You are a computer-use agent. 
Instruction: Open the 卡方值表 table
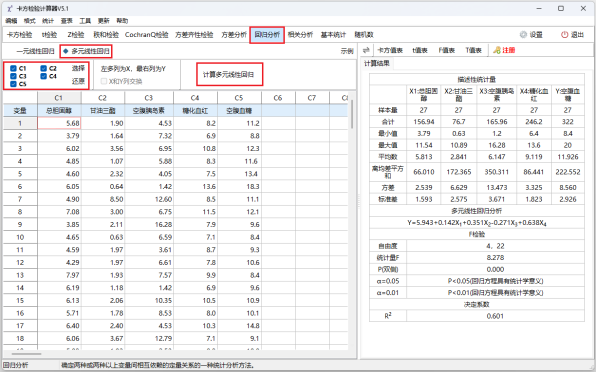[390, 50]
